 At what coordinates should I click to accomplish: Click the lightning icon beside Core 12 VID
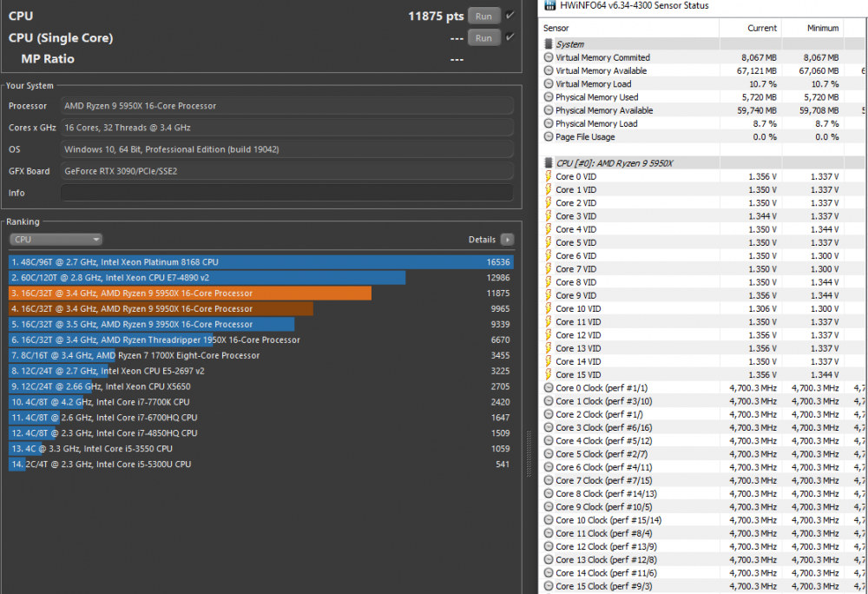[x=549, y=335]
